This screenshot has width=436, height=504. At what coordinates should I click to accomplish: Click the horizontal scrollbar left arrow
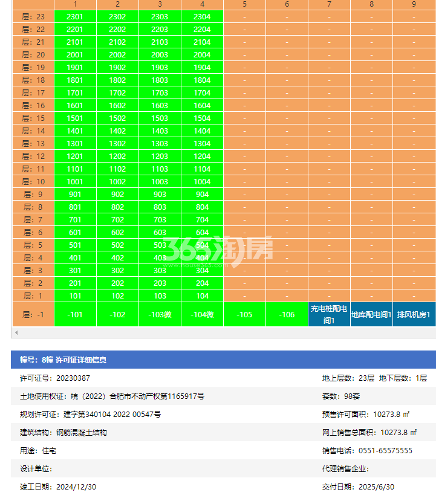(16, 332)
